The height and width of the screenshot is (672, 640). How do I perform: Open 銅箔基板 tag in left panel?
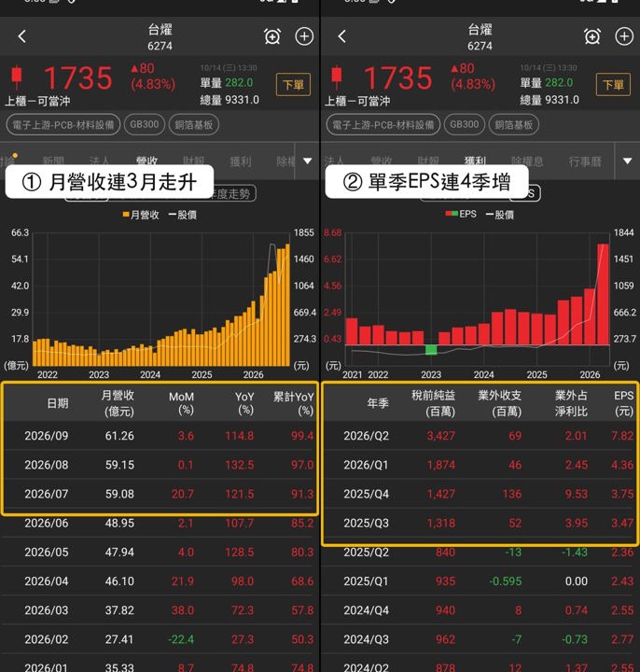click(194, 125)
